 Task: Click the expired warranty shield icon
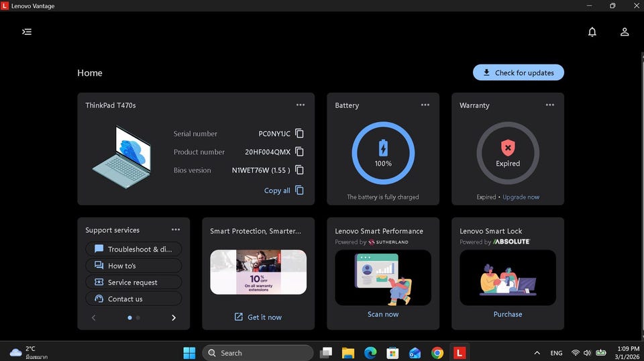coord(508,148)
